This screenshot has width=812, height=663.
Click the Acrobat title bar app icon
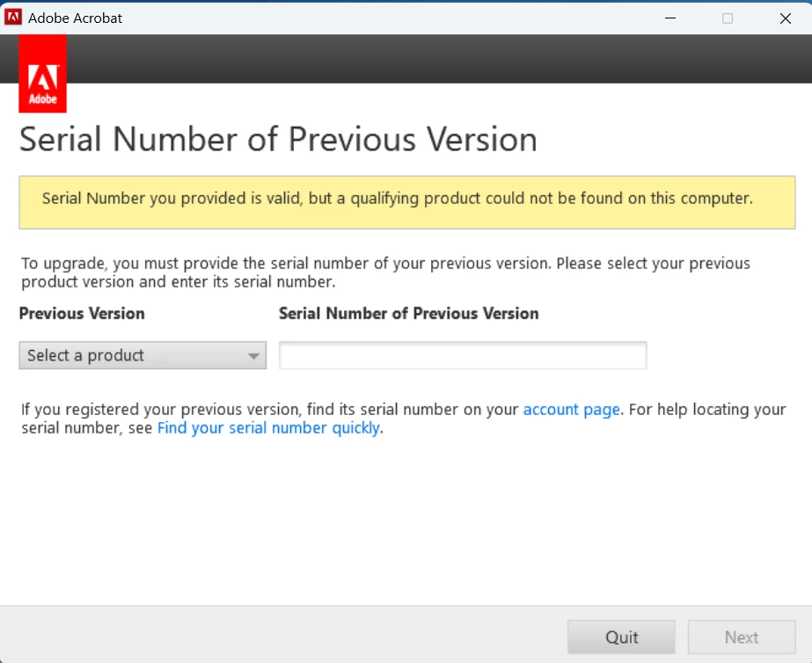pos(13,18)
